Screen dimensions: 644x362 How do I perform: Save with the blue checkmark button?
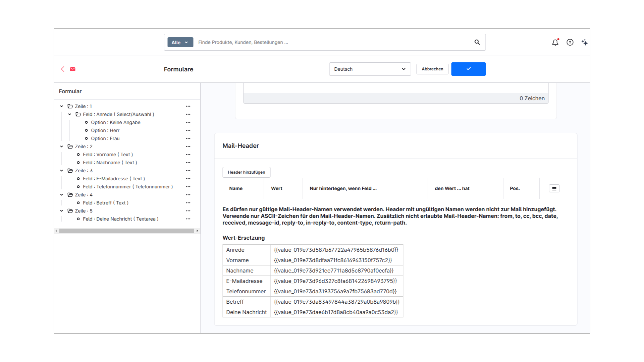(x=468, y=69)
